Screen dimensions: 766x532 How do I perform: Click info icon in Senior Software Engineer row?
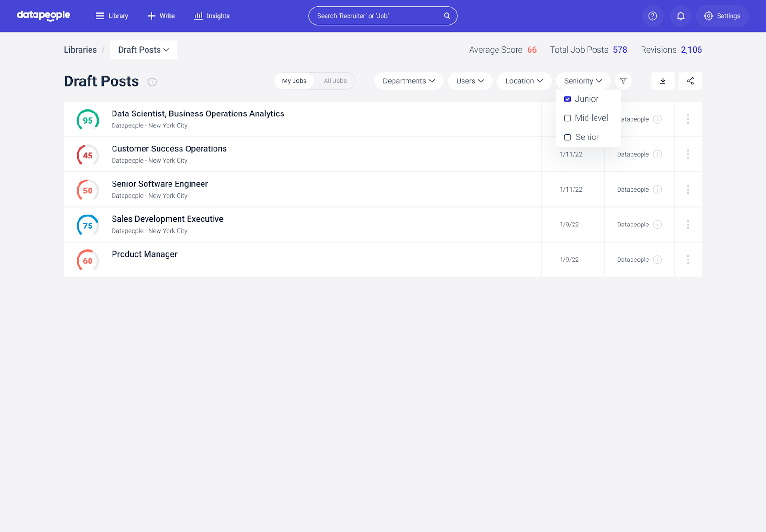[658, 190]
